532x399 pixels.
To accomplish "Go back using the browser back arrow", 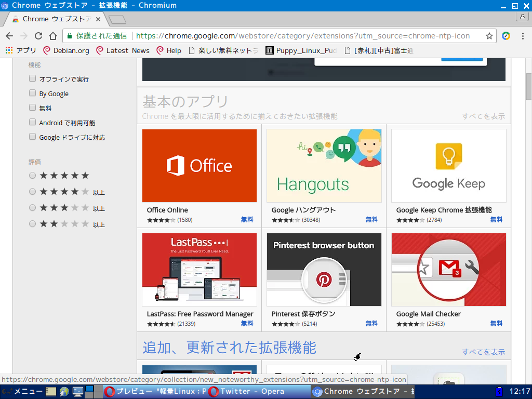I will [9, 36].
